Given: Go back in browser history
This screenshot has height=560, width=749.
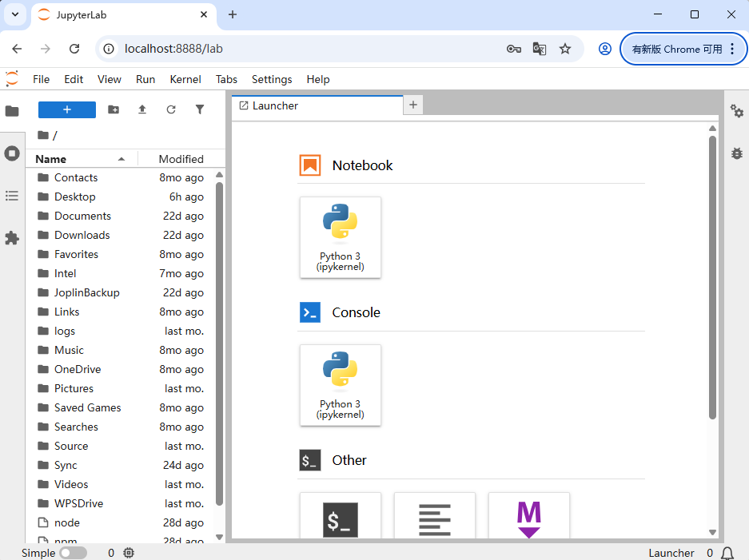Looking at the screenshot, I should tap(18, 49).
